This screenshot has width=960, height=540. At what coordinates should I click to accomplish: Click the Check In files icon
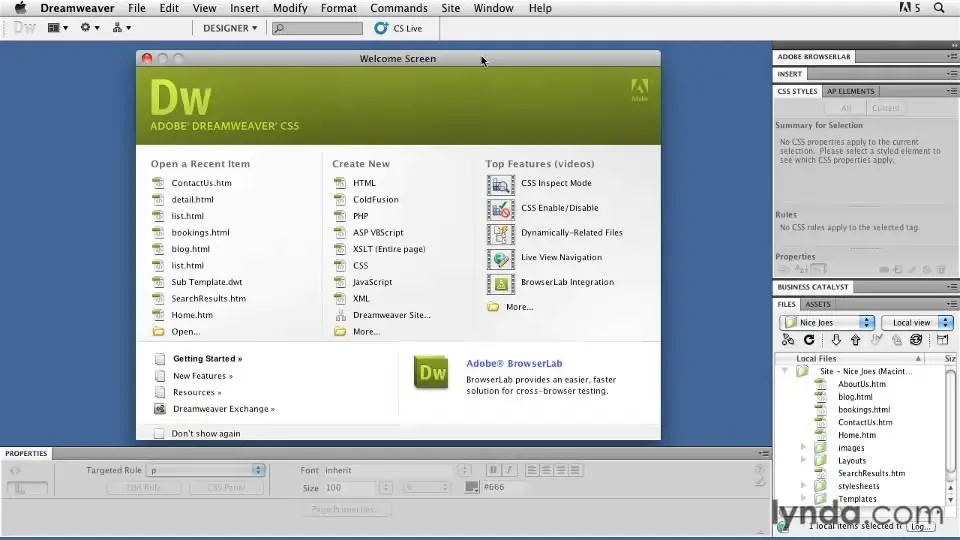897,340
